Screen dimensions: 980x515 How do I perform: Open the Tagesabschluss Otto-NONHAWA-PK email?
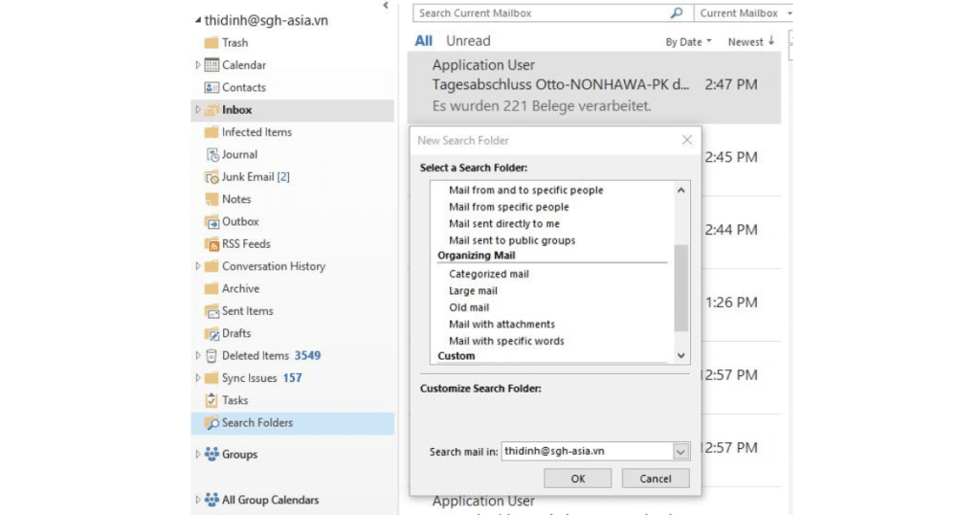click(x=593, y=87)
